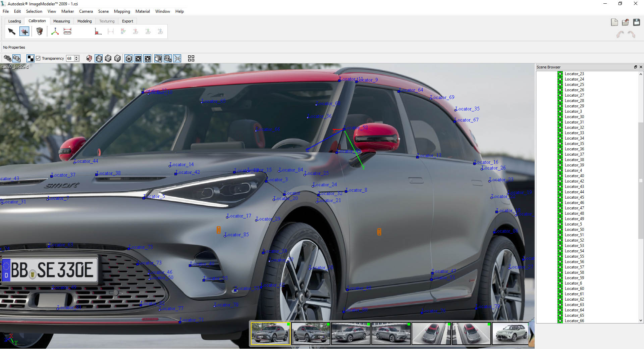
Task: Click the red right-angle constraint tool
Action: pos(98,32)
